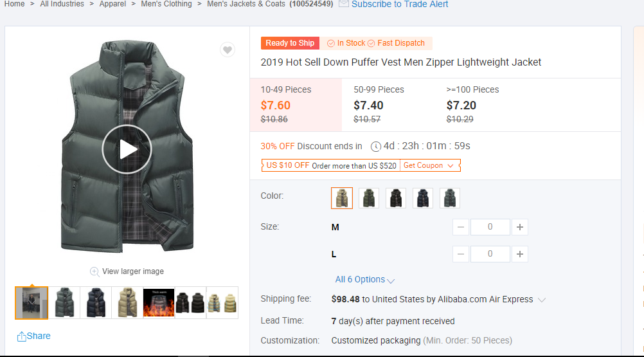Select the black vest color option
This screenshot has width=644, height=357.
click(396, 198)
